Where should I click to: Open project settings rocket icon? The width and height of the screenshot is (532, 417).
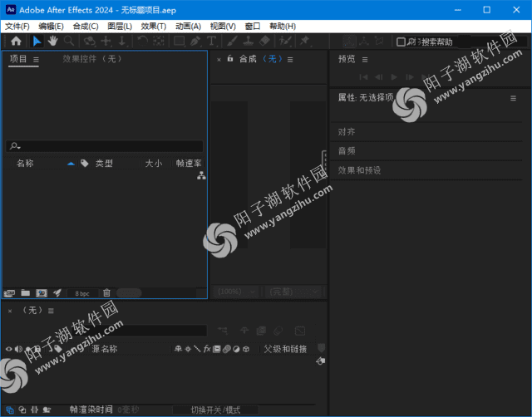57,292
